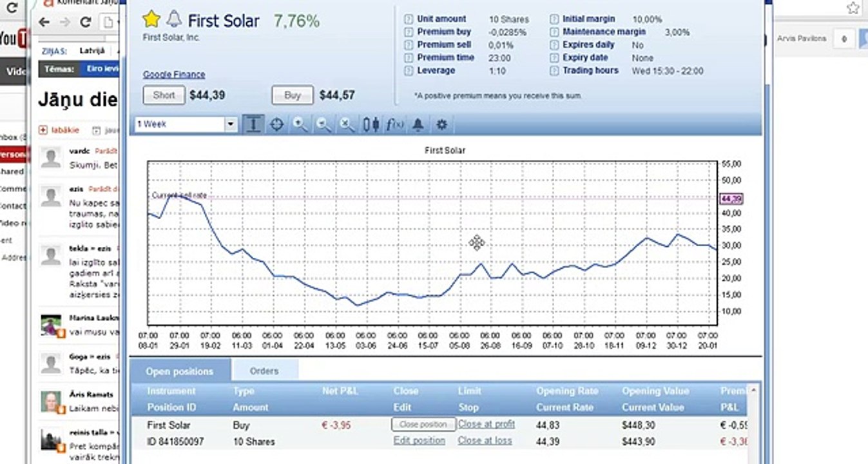Click the Short button at $44,39
This screenshot has width=868, height=464.
pos(164,95)
